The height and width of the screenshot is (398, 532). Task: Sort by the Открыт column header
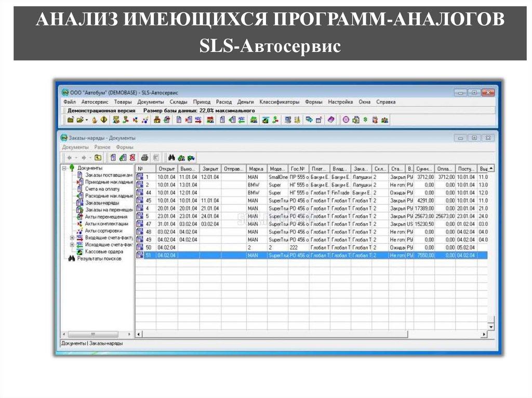166,169
